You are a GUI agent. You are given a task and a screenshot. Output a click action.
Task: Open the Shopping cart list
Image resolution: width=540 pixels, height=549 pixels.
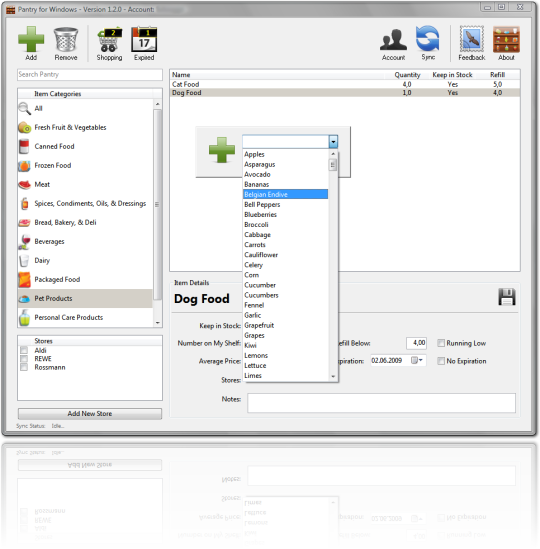(x=110, y=40)
